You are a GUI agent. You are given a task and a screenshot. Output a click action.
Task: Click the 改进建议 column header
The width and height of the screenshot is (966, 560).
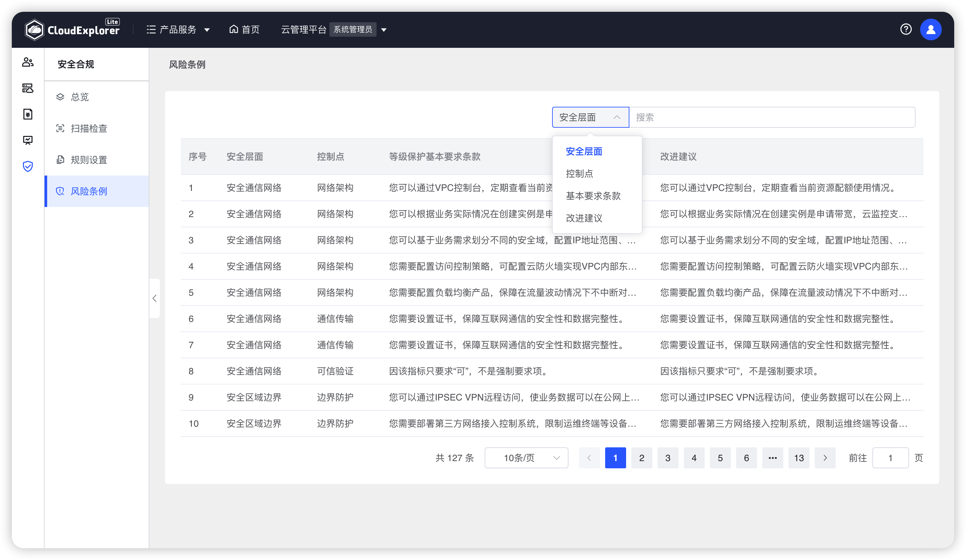click(x=678, y=157)
